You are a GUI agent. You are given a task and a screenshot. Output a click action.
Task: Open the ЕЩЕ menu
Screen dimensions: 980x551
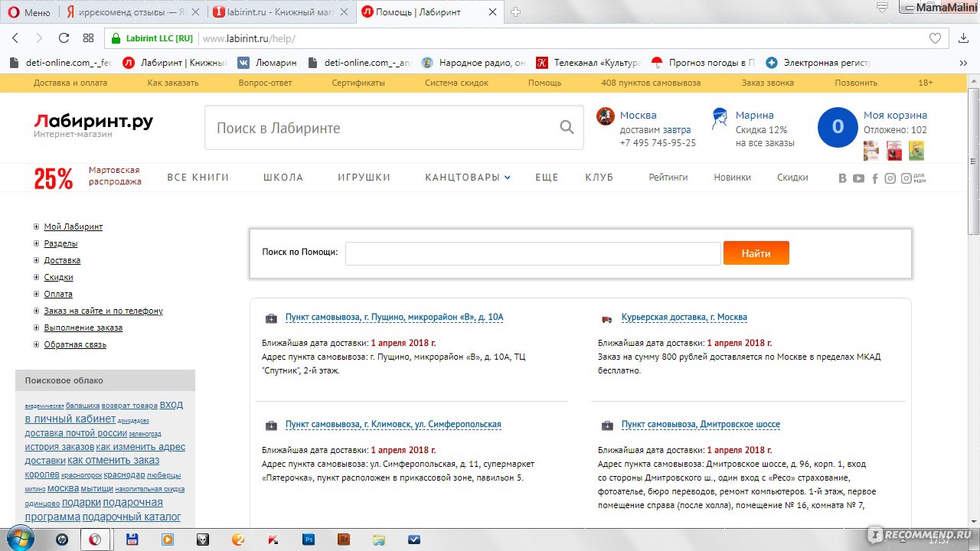(x=547, y=178)
